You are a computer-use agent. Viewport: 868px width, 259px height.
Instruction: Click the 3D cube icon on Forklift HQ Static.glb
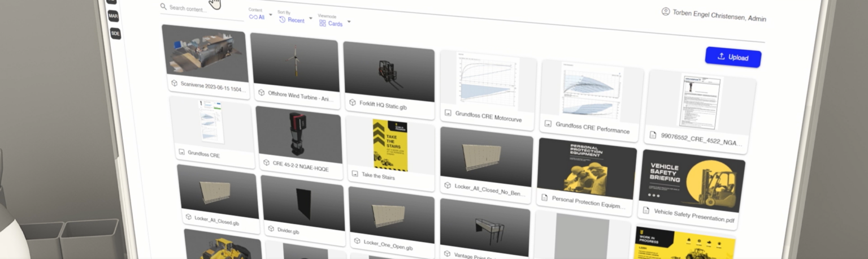tap(353, 103)
